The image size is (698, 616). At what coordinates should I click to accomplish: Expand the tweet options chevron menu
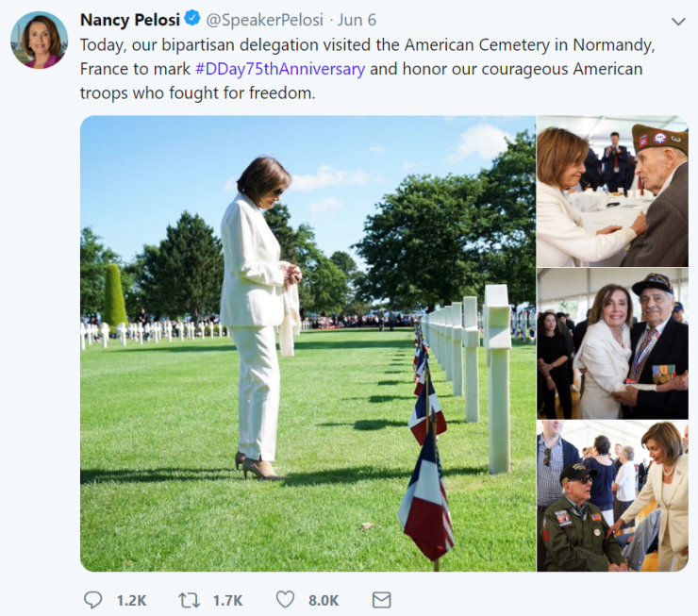click(x=677, y=21)
